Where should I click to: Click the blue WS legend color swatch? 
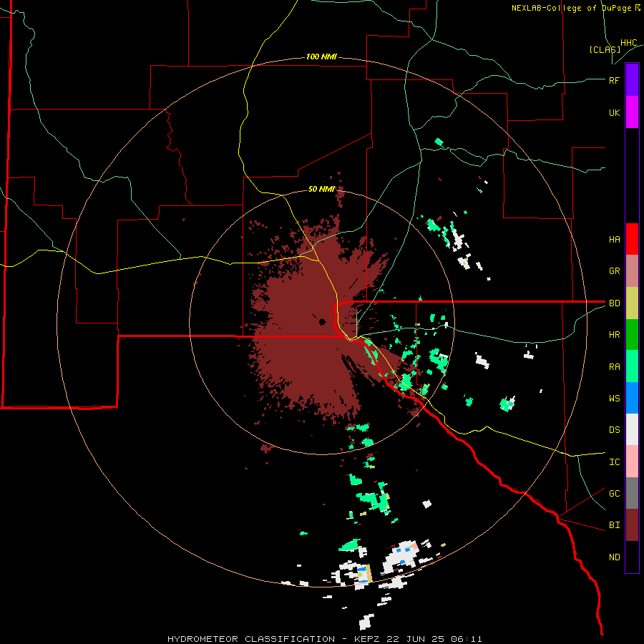[x=632, y=398]
